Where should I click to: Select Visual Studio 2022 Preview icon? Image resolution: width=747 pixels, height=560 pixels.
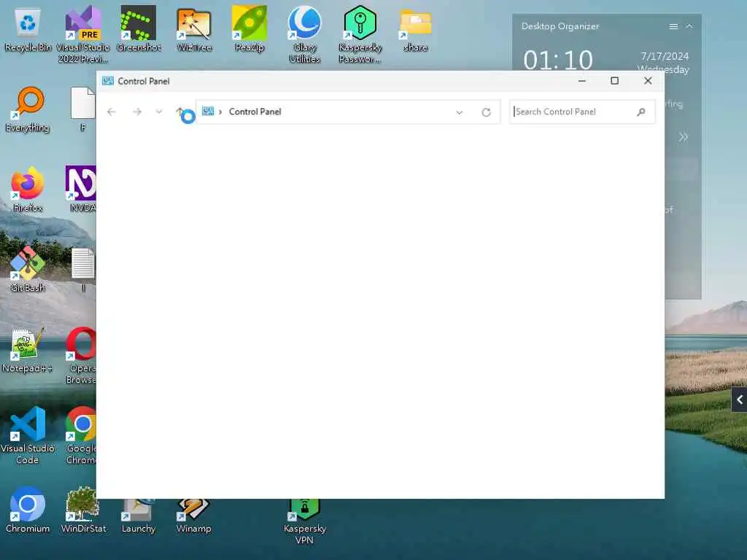click(x=83, y=34)
